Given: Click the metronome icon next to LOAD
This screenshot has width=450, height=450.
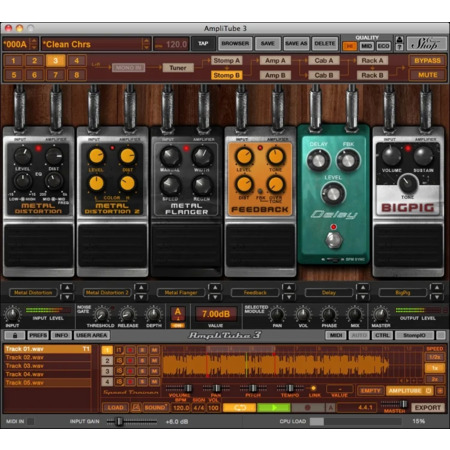Looking at the screenshot, I should 135,408.
